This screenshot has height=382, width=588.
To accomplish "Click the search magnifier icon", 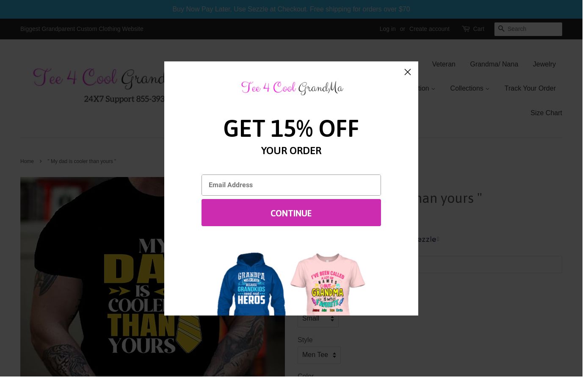I will click(501, 29).
